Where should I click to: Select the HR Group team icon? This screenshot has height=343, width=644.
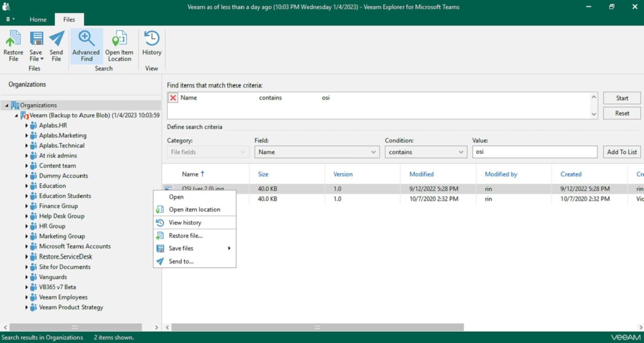pyautogui.click(x=33, y=226)
